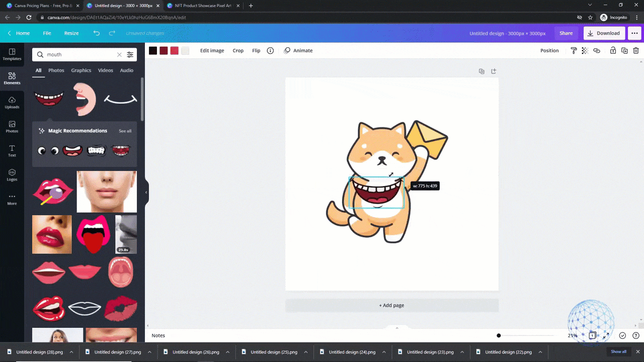Toggle the lock on the selected element
Screen dimensions: 644x362
613,51
